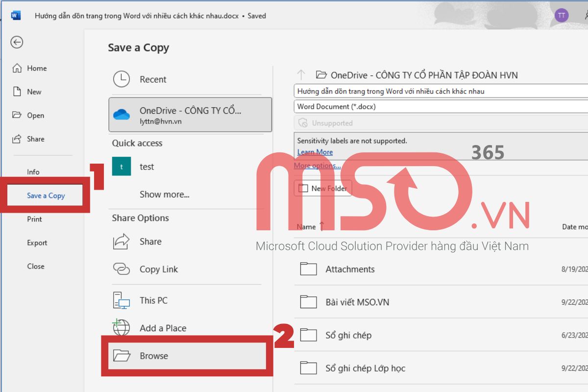
Task: Open the Share sidebar menu entry
Action: 35,139
